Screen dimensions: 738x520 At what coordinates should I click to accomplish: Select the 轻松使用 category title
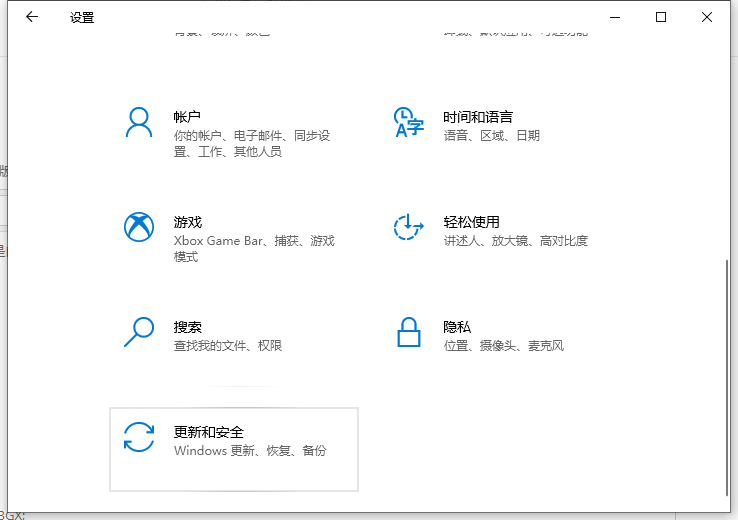point(471,222)
